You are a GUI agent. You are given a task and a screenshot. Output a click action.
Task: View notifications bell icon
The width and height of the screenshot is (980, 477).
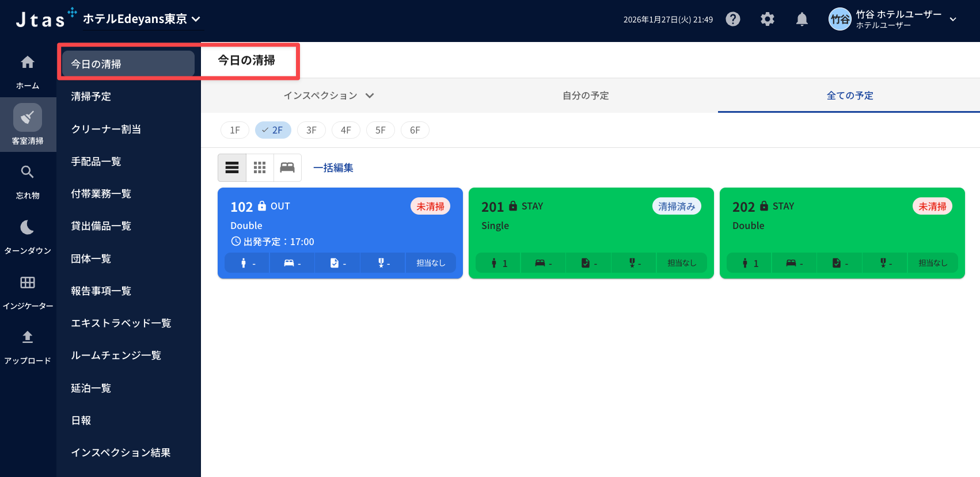pos(802,19)
